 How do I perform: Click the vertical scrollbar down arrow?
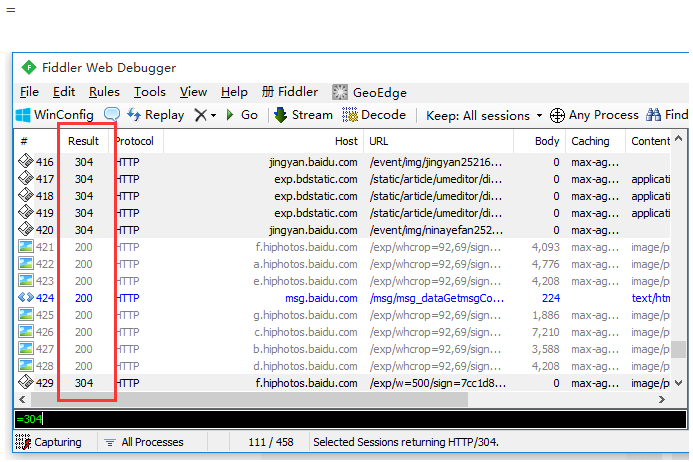point(679,383)
